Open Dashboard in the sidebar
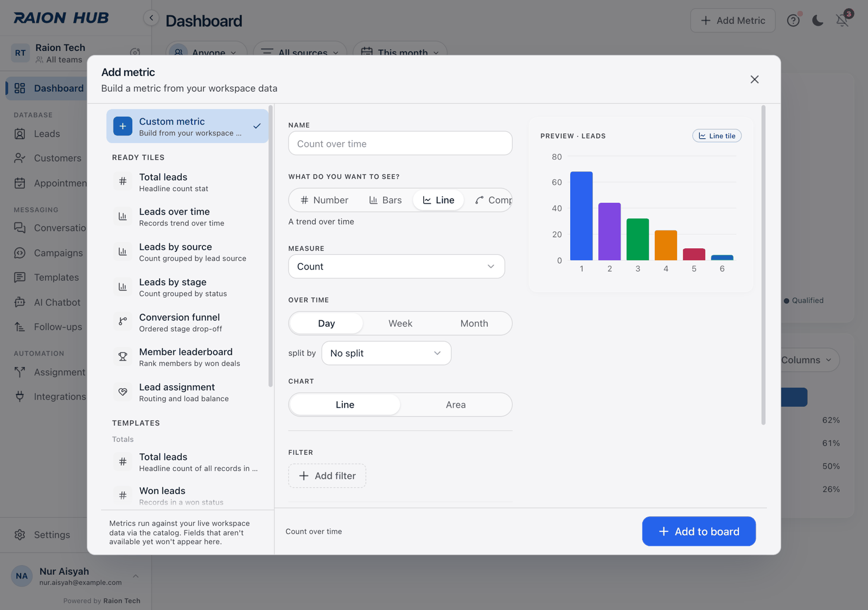Viewport: 868px width, 610px height. pos(47,88)
